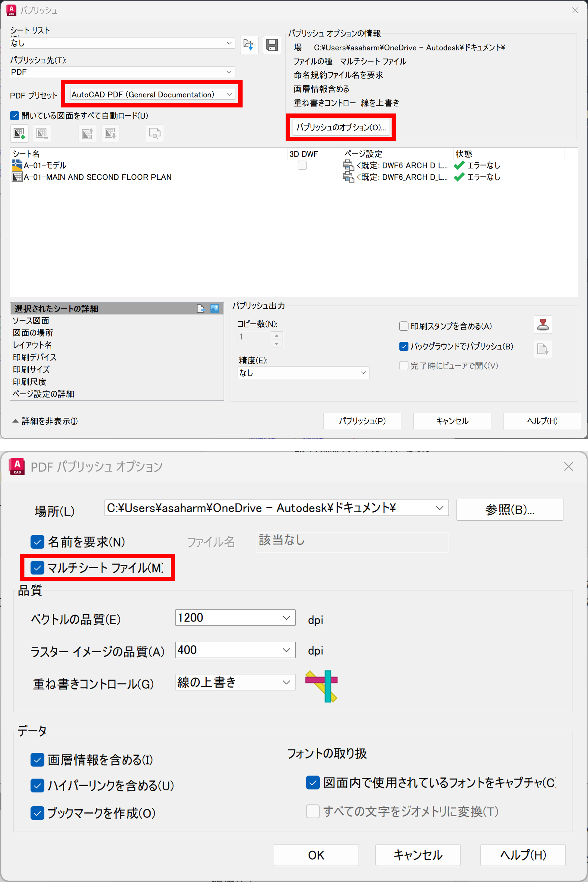The image size is (588, 882).
Task: Toggle 開いている図面をすべて自動ロード checkbox
Action: tap(14, 116)
